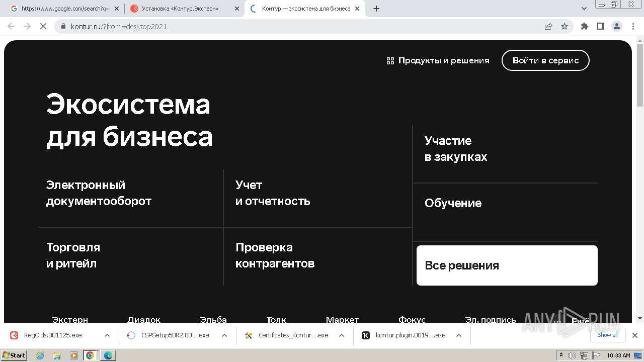Open Chrome extensions puzzle icon
The image size is (644, 362).
point(584,27)
